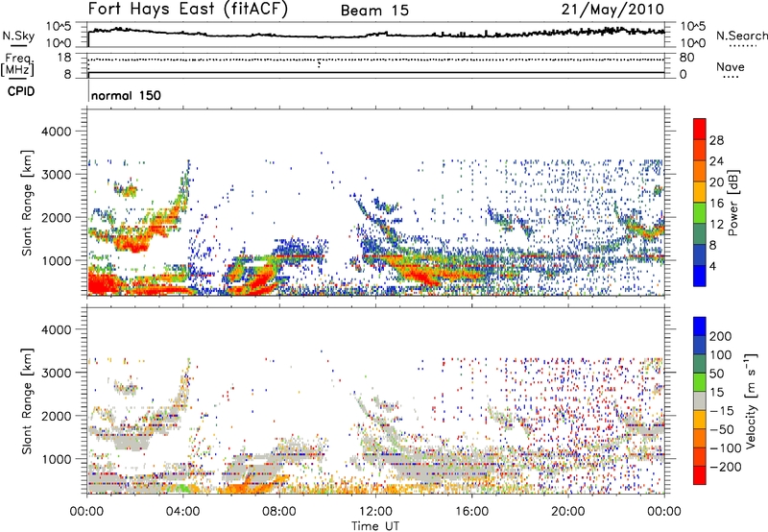Select the 'normal 150' CPID text
Screen dimensions: 768x532
126,95
